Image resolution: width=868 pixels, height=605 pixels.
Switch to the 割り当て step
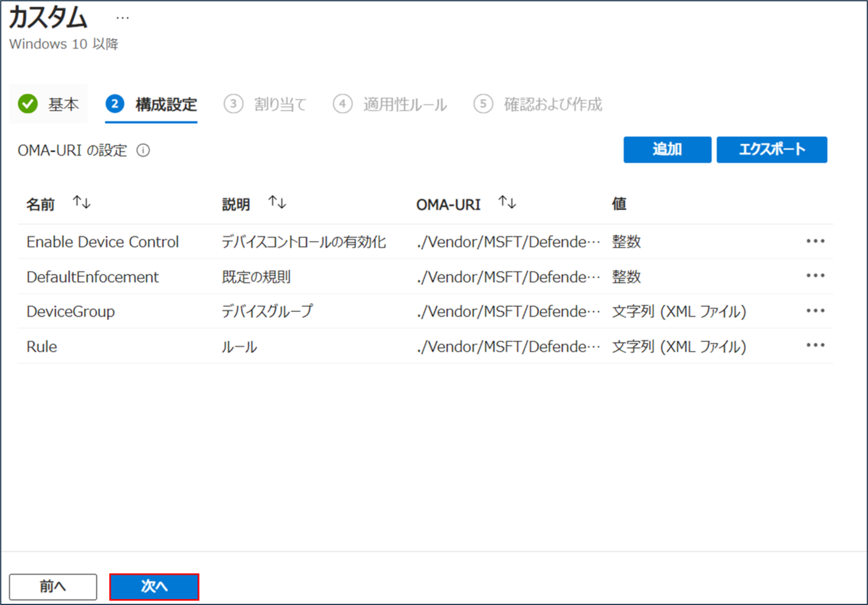280,104
